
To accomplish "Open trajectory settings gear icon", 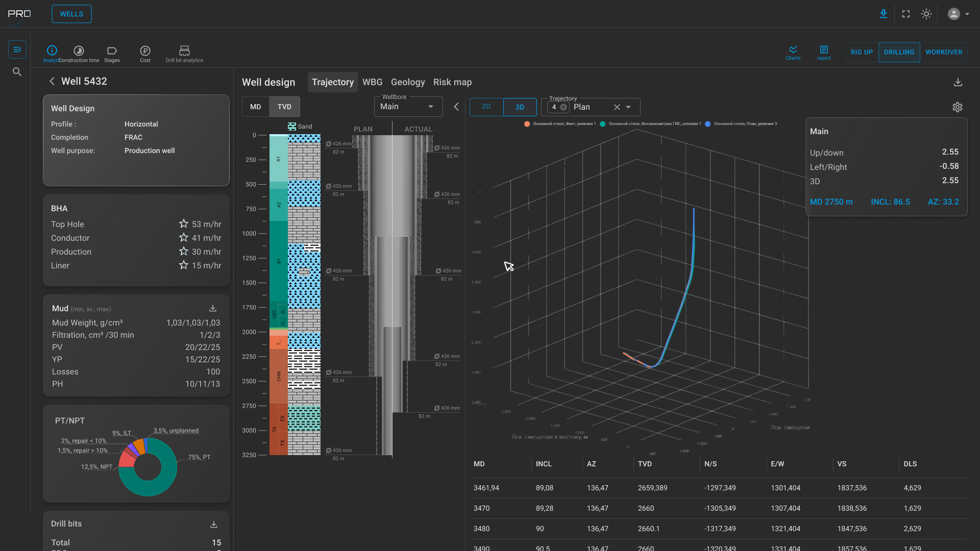I will tap(958, 107).
